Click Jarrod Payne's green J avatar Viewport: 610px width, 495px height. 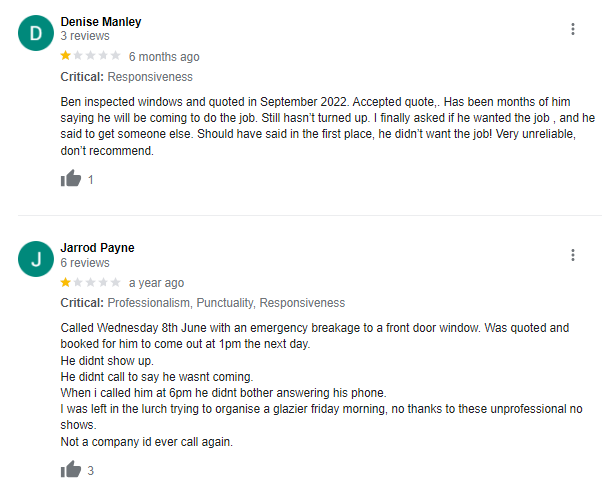(x=36, y=259)
